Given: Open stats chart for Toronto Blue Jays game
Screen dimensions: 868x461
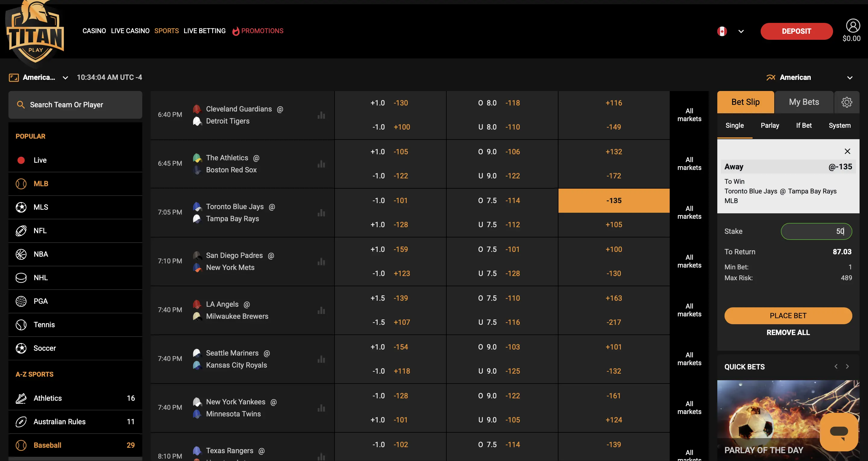Looking at the screenshot, I should click(x=321, y=213).
